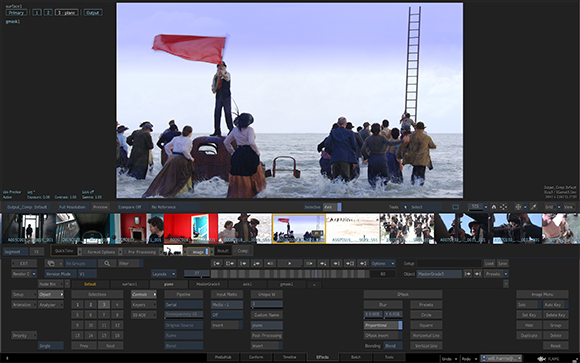Toggle Invert under Input Matte

coord(227,325)
